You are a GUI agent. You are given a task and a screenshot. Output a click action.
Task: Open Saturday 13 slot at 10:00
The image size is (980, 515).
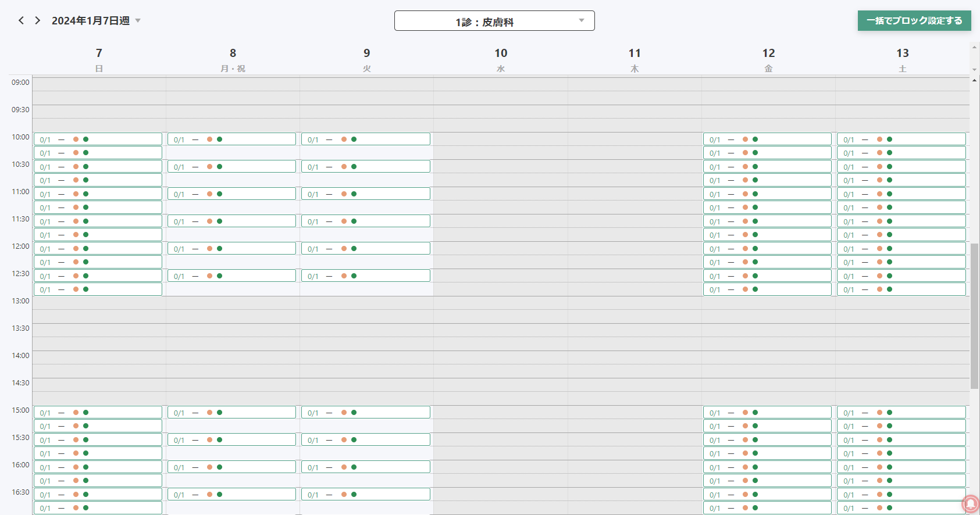click(x=901, y=139)
